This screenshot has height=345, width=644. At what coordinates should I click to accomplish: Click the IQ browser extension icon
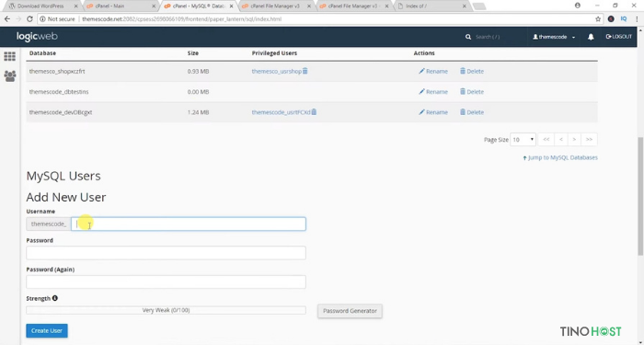pyautogui.click(x=624, y=19)
